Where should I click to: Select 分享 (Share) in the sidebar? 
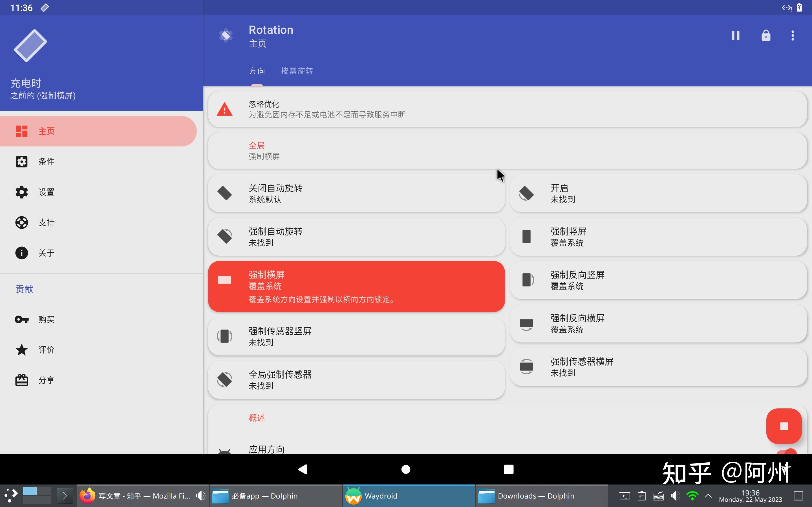pos(46,380)
